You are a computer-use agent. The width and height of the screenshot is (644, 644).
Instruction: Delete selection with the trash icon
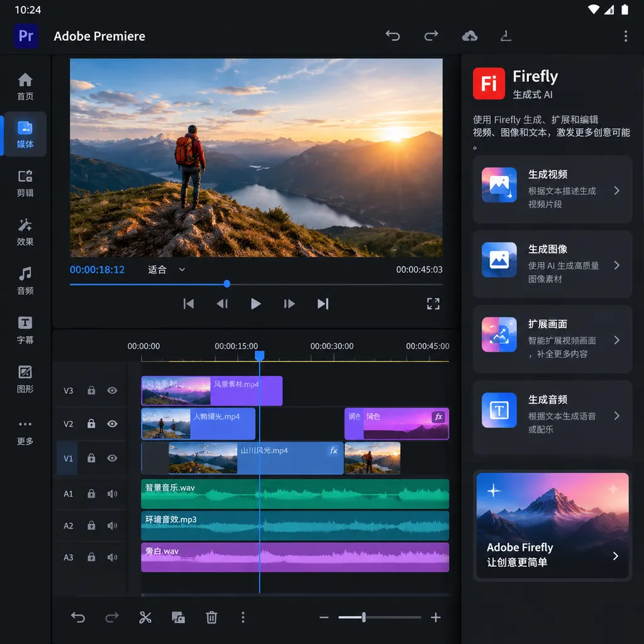click(x=211, y=618)
